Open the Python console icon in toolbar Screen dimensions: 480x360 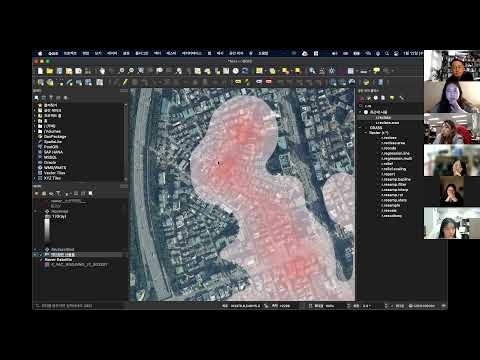pyautogui.click(x=366, y=82)
